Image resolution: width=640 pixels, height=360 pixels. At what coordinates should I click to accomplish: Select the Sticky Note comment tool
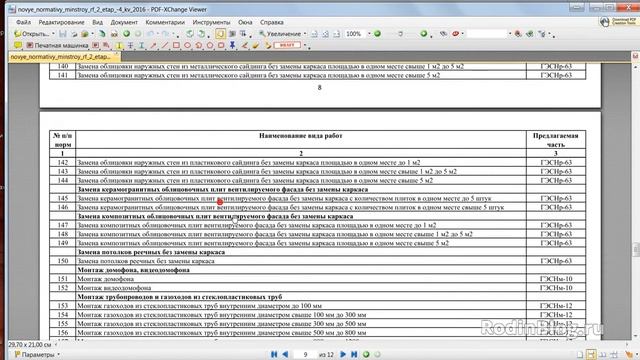coord(18,45)
